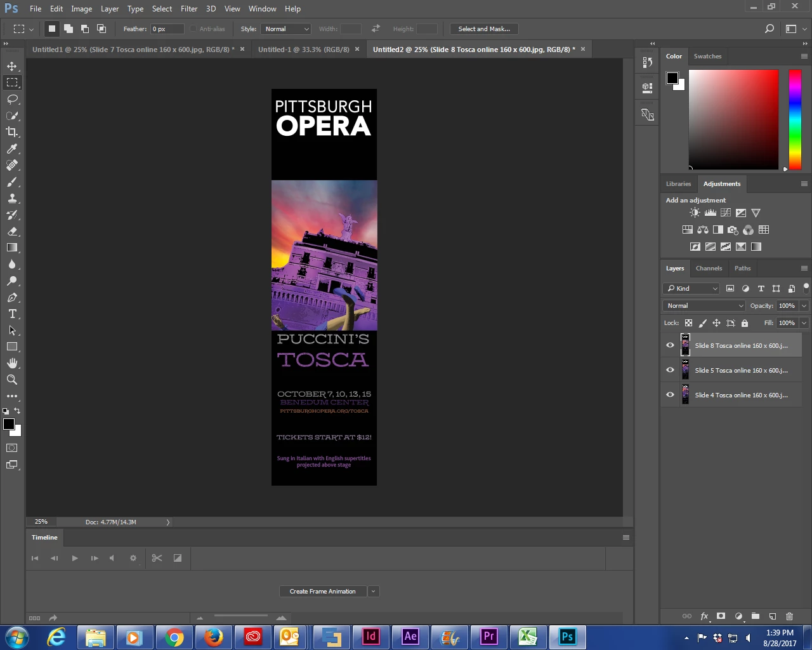This screenshot has width=812, height=650.
Task: Select the Dodge tool
Action: pos(12,281)
